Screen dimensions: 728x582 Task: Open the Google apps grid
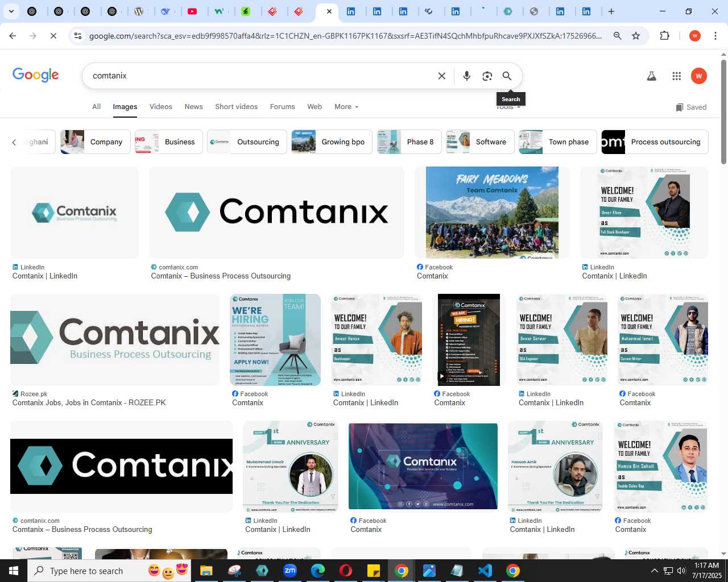[676, 76]
